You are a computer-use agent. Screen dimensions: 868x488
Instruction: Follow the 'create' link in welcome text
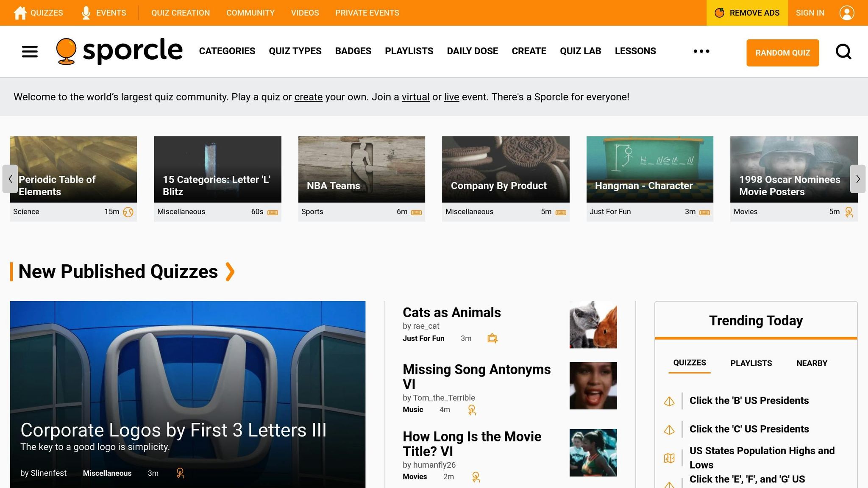click(309, 97)
